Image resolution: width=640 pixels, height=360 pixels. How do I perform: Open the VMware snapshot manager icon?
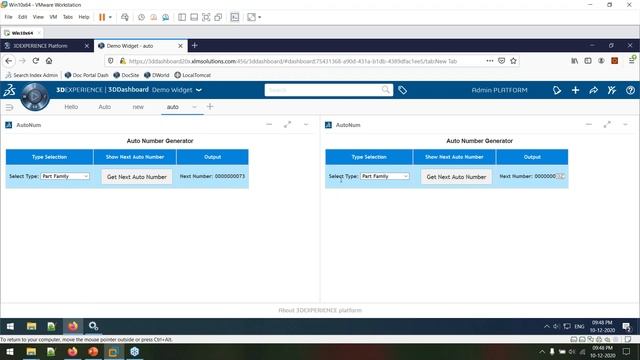coord(165,17)
